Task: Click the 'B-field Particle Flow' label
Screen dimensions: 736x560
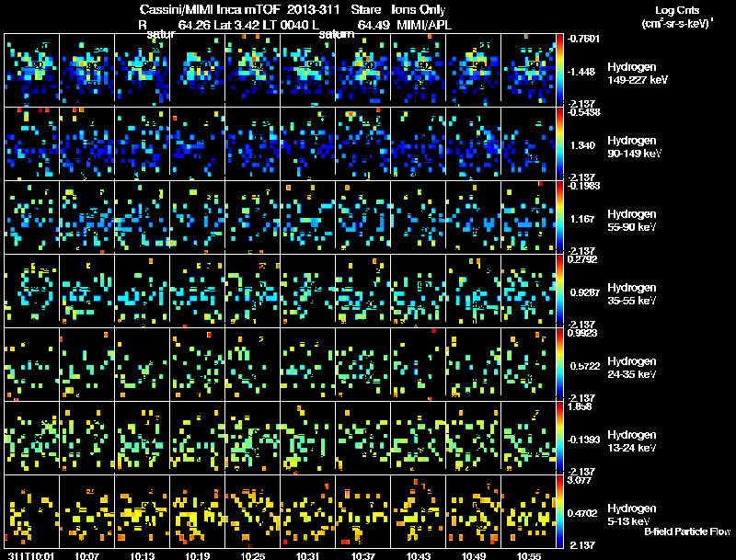Action: click(x=687, y=531)
